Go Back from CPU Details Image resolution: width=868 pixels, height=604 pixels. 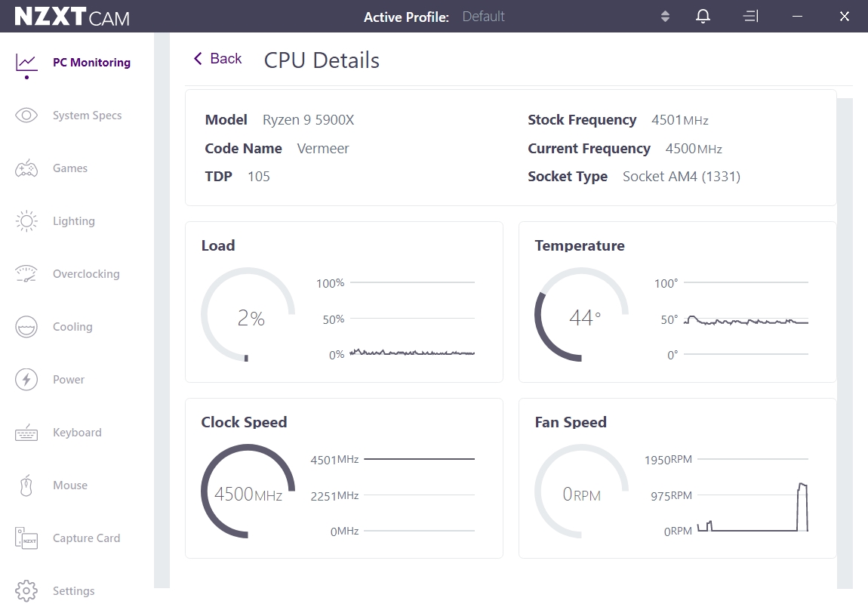pos(217,59)
